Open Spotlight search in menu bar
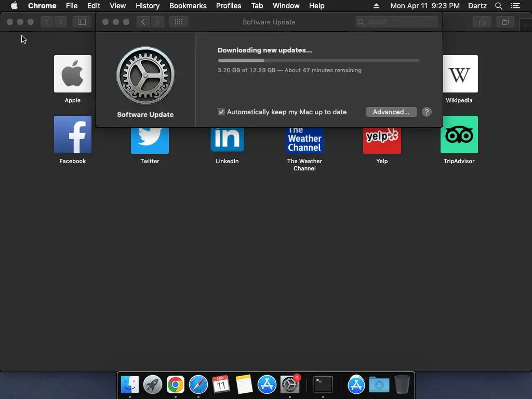This screenshot has height=399, width=532. [x=498, y=6]
